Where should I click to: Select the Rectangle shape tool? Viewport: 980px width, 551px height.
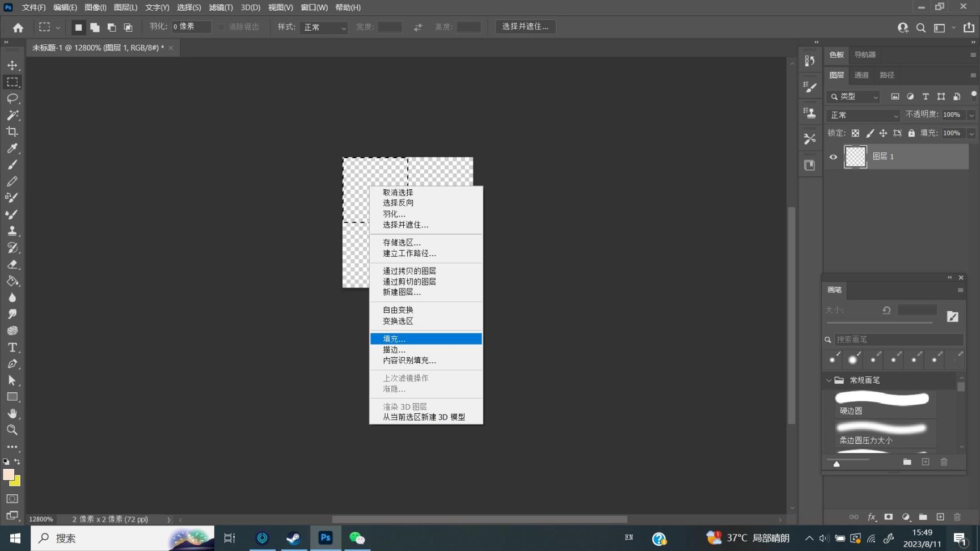(12, 397)
